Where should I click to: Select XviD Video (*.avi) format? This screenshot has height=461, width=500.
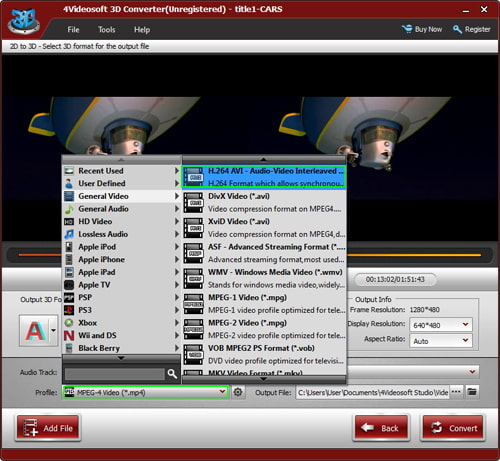click(x=264, y=228)
